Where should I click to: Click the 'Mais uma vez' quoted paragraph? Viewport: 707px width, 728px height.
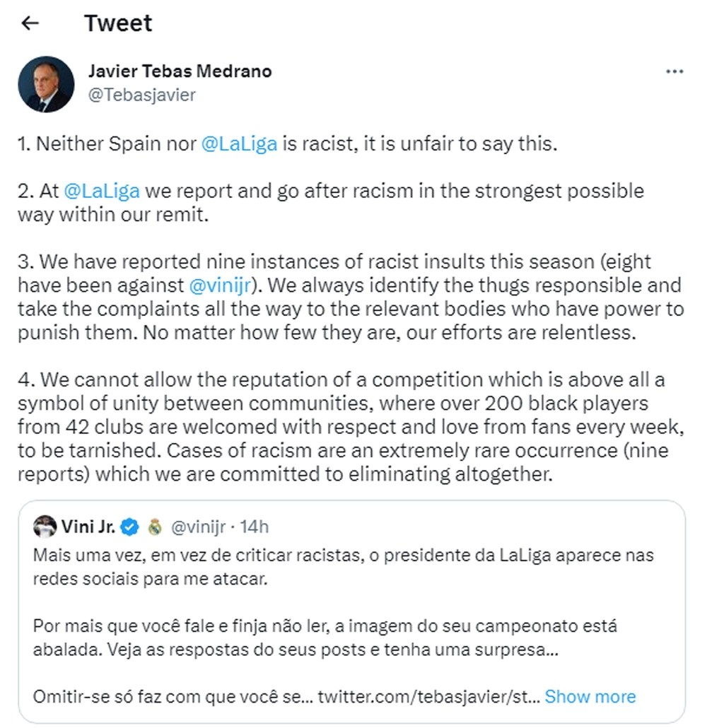click(343, 566)
